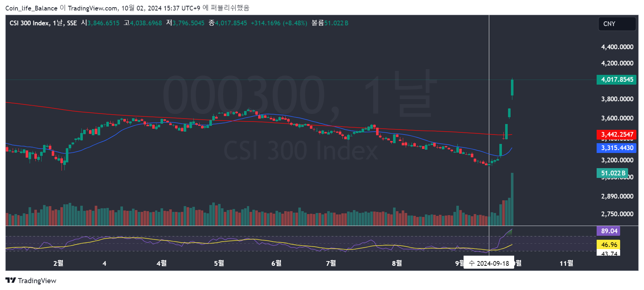Click the 51.022 B volume label
Viewport: 644px width, 290px height.
pyautogui.click(x=612, y=173)
